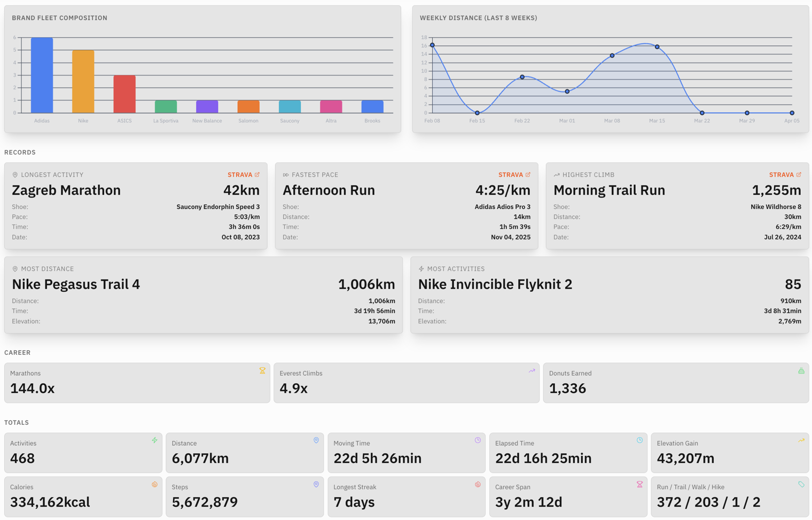The height and width of the screenshot is (520, 812).
Task: Click the 468 Activities total
Action: pos(22,459)
